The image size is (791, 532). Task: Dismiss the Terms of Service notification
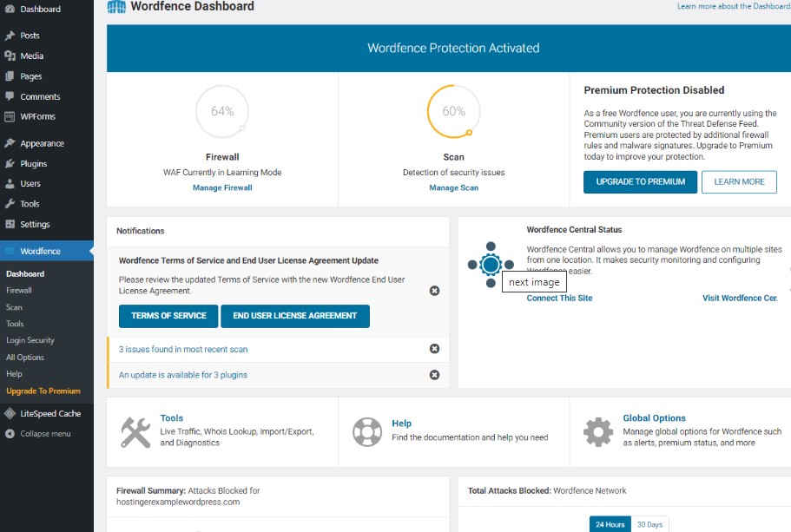click(x=434, y=291)
